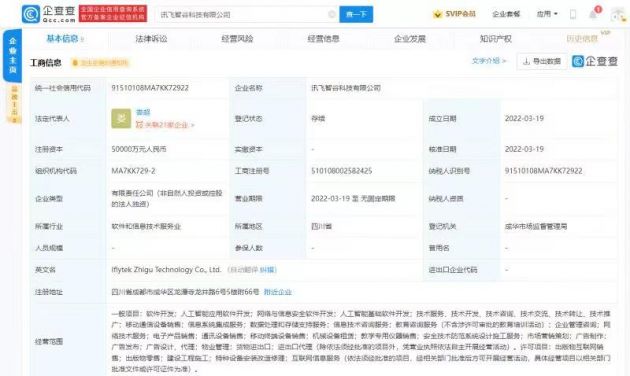630x376 pixels.
Task: Click the yellow badge beside 工商信息
Action: click(x=100, y=63)
